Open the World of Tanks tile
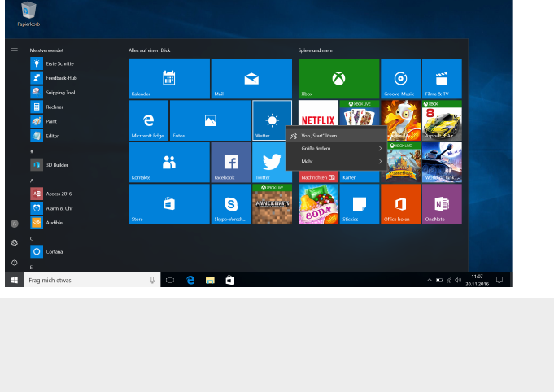The width and height of the screenshot is (554, 392). 442,162
